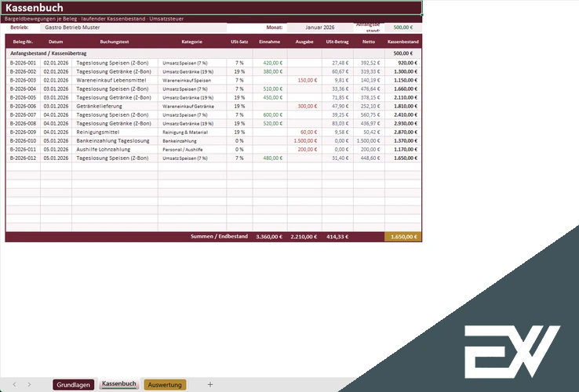The image size is (579, 392).
Task: Open Kategorie cell Bankeinzahlung in row B-2026-010
Action: [192, 140]
